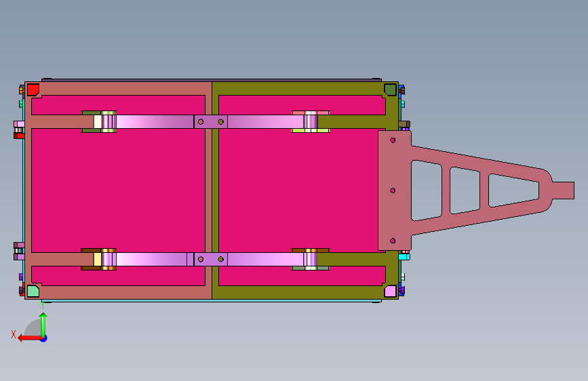Screen dimensions: 588x381
Task: Select the light pink corner block
Action: tap(391, 291)
